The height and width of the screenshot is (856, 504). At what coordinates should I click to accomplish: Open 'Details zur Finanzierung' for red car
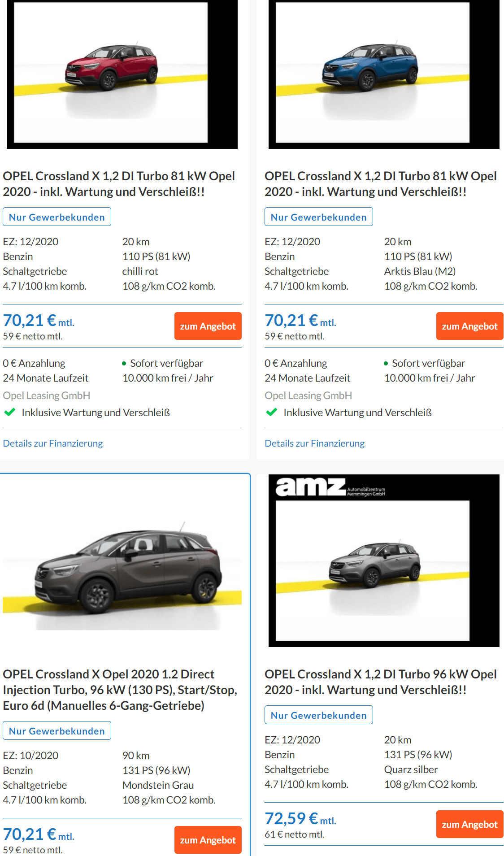click(53, 443)
